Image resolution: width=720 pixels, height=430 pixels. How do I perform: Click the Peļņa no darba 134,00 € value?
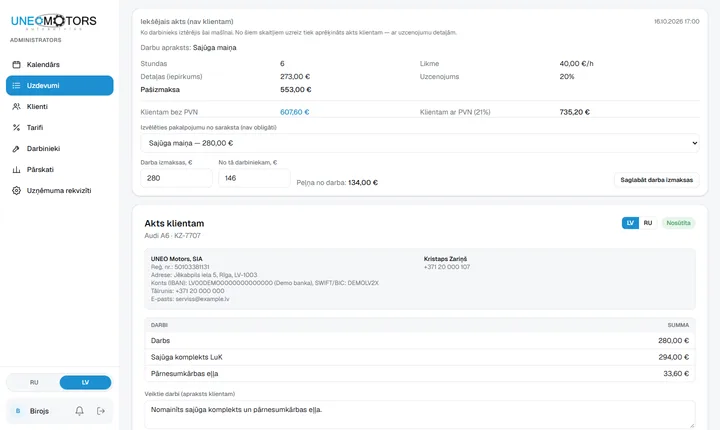pos(363,183)
